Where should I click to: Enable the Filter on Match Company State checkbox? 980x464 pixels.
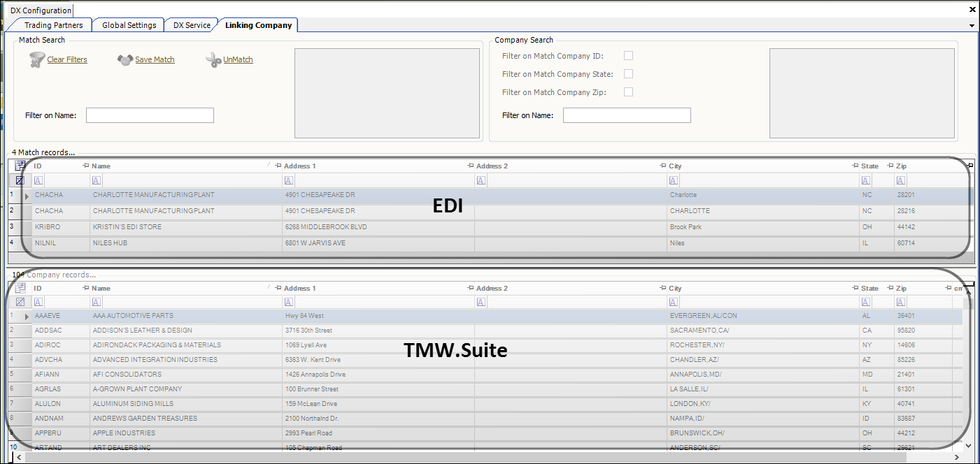click(628, 74)
